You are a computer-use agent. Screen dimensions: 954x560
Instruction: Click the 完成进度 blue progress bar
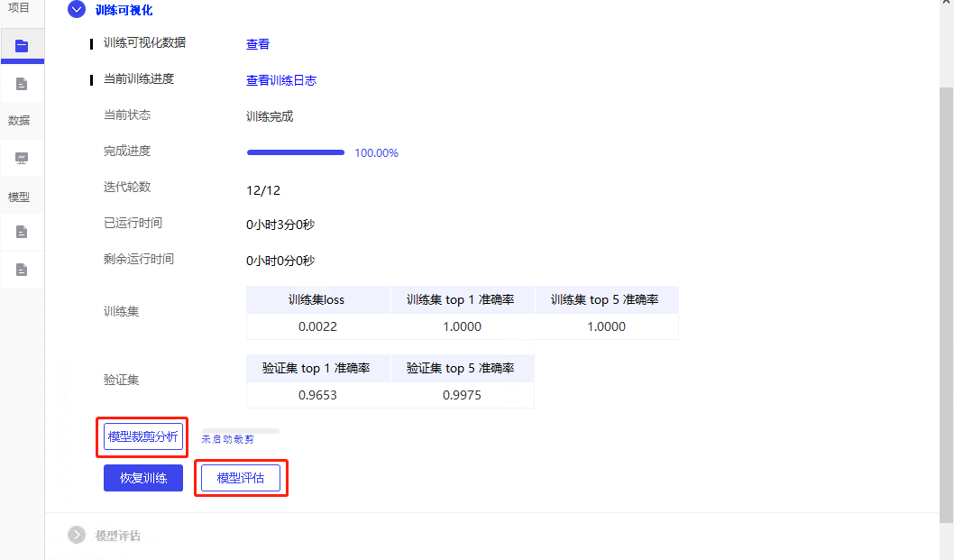[296, 152]
